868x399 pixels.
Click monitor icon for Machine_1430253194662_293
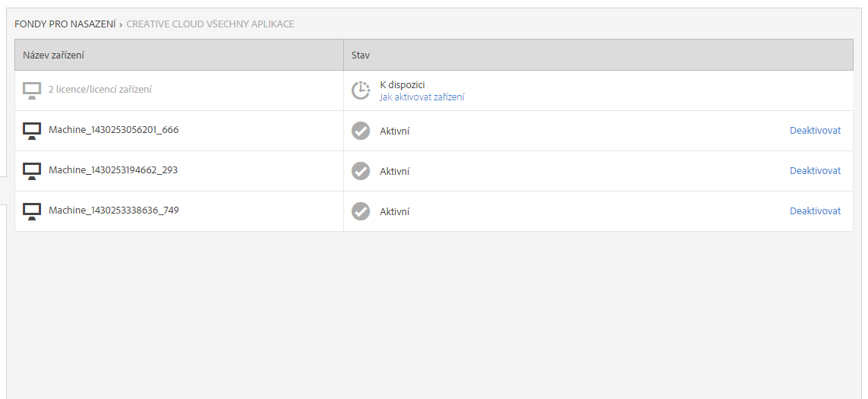pyautogui.click(x=32, y=171)
